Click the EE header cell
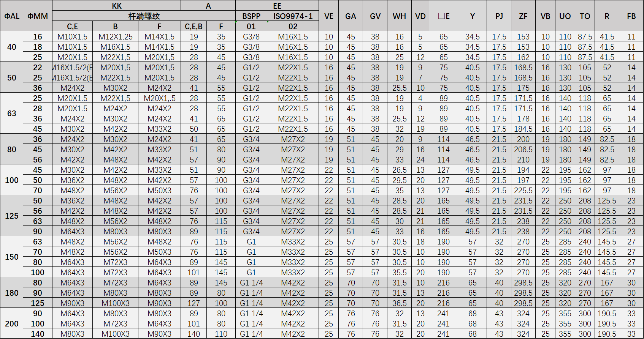Image resolution: width=644 pixels, height=339 pixels. (x=277, y=6)
